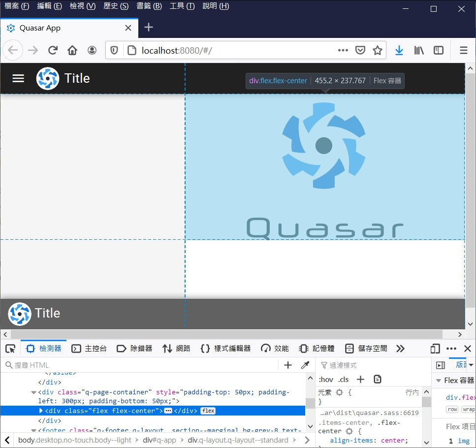Open the Firefox application menu
476x448 pixels.
pos(464,50)
